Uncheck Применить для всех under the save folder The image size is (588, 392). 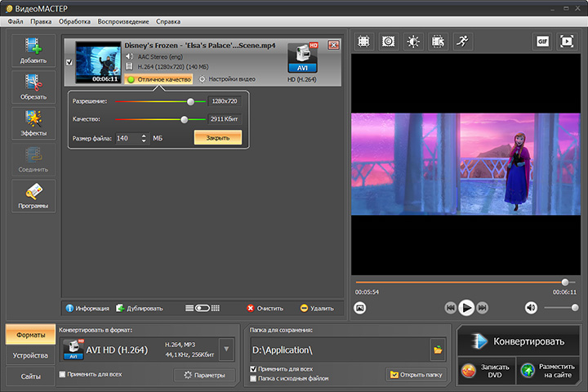pos(253,369)
